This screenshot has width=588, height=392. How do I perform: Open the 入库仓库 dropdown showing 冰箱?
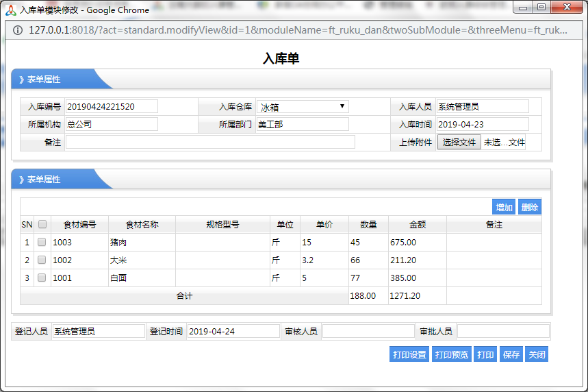click(303, 107)
